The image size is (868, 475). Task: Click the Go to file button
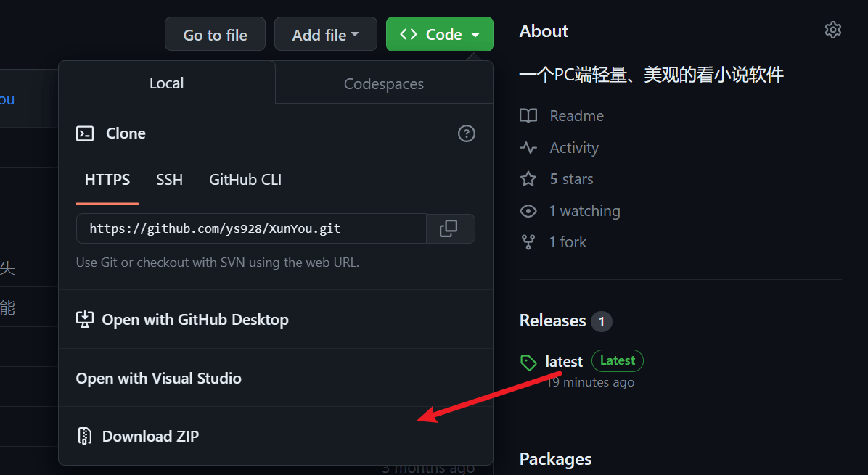click(x=216, y=34)
